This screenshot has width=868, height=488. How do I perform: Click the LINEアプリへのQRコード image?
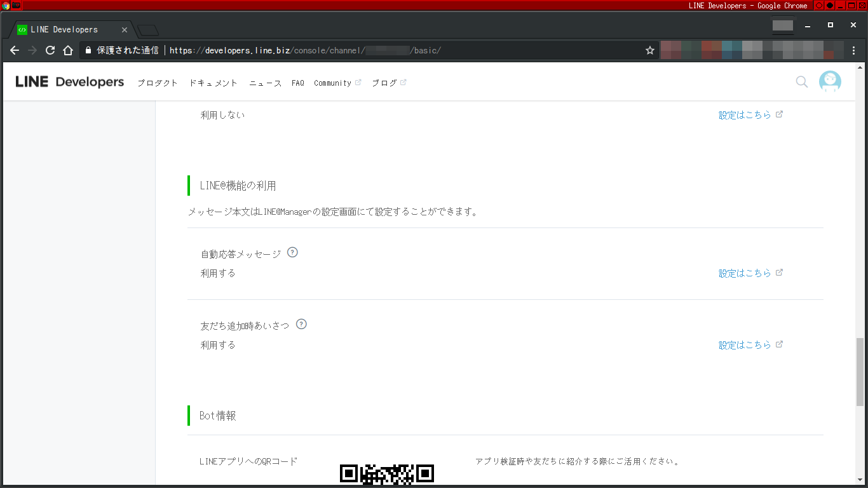(386, 473)
